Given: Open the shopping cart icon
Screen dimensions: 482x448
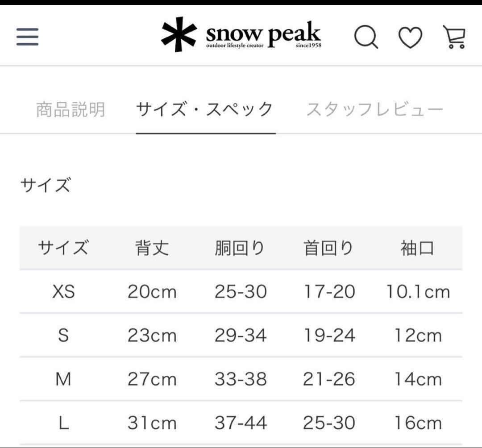Looking at the screenshot, I should point(453,37).
